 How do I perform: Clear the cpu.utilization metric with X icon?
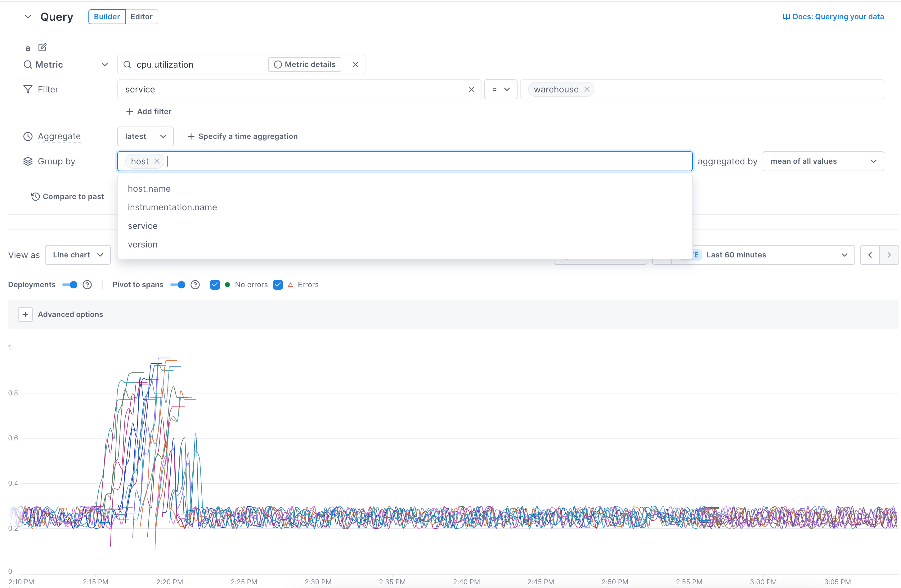[355, 64]
